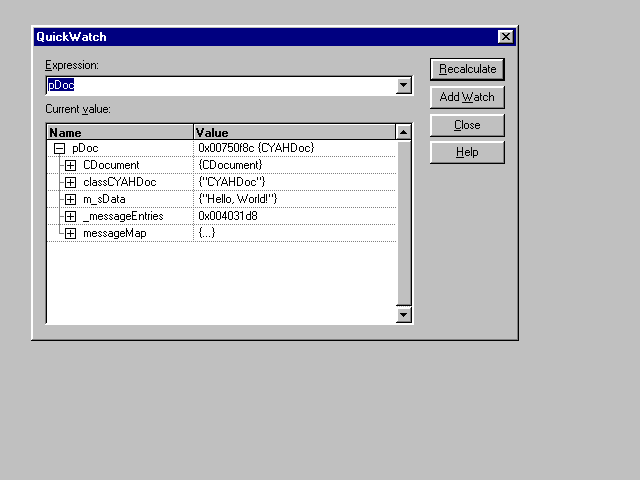Image resolution: width=640 pixels, height=480 pixels.
Task: Open Help for QuickWatch
Action: 467,152
